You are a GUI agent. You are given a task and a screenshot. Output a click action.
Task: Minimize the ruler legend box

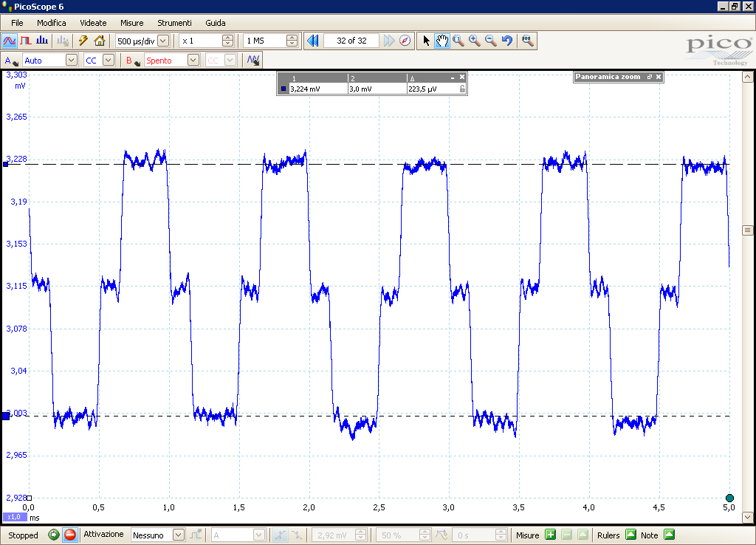453,77
